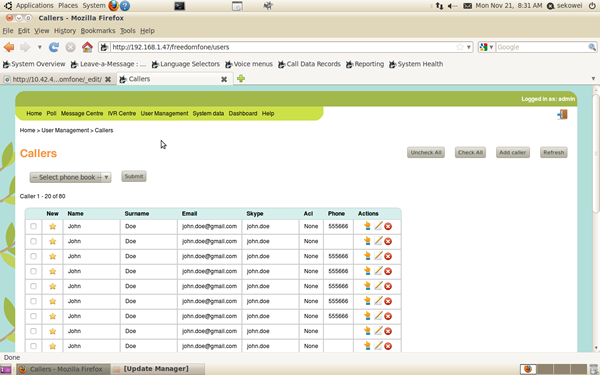
Task: Expand the URL bar history dropdown
Action: click(x=469, y=47)
